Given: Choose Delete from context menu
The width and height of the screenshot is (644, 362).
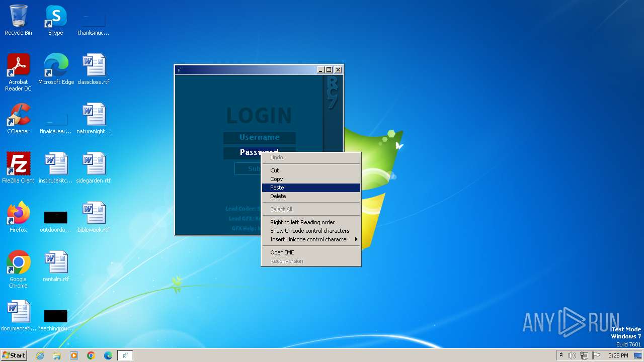Looking at the screenshot, I should pos(311,196).
